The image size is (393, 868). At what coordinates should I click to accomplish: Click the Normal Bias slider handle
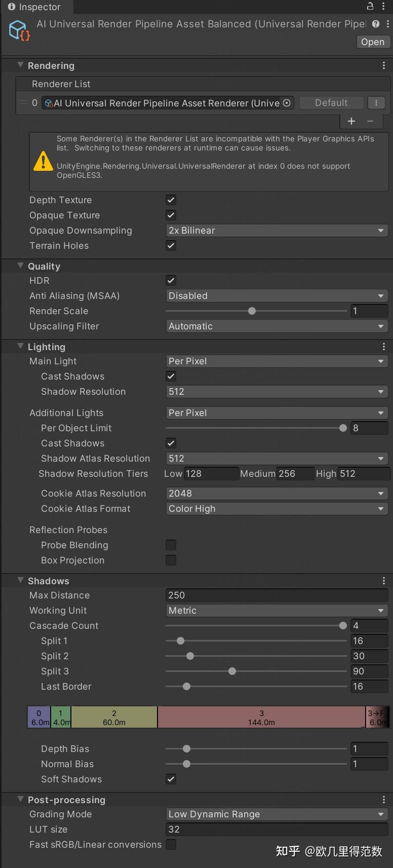click(186, 764)
